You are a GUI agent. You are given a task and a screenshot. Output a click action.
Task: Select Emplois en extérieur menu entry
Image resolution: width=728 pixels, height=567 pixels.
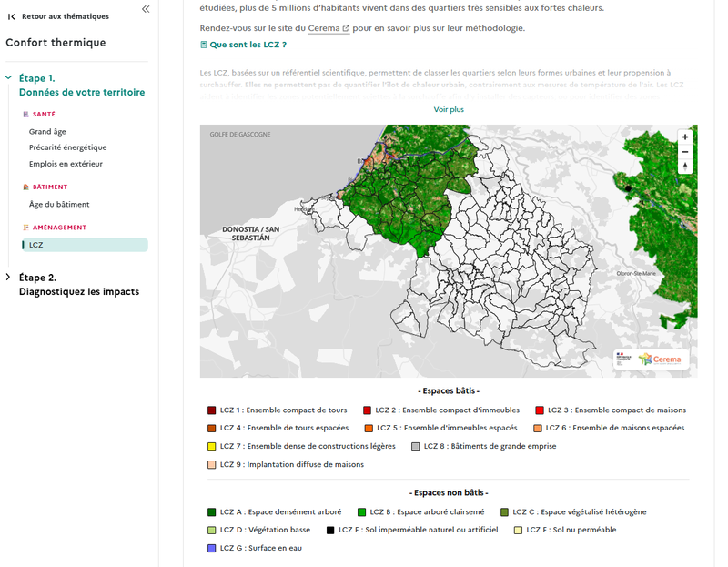point(66,164)
